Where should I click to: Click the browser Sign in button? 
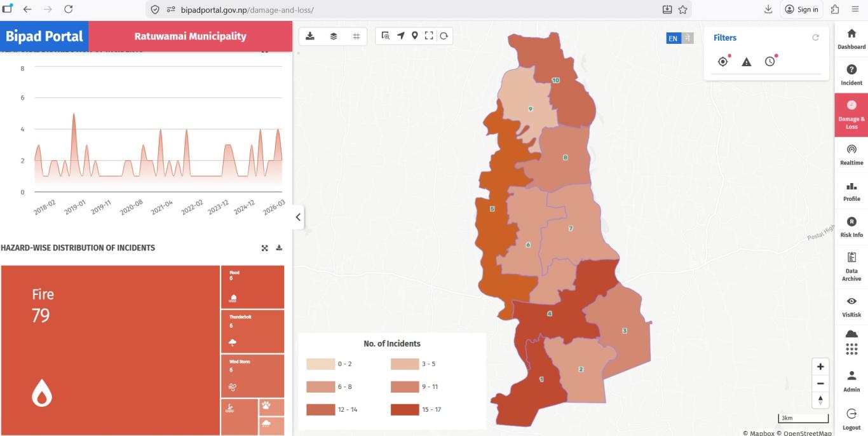pos(801,10)
